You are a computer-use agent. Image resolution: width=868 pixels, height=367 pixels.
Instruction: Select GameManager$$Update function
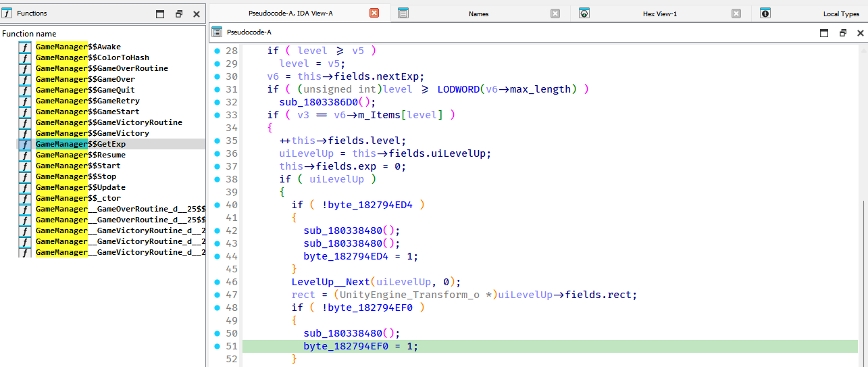pos(81,187)
